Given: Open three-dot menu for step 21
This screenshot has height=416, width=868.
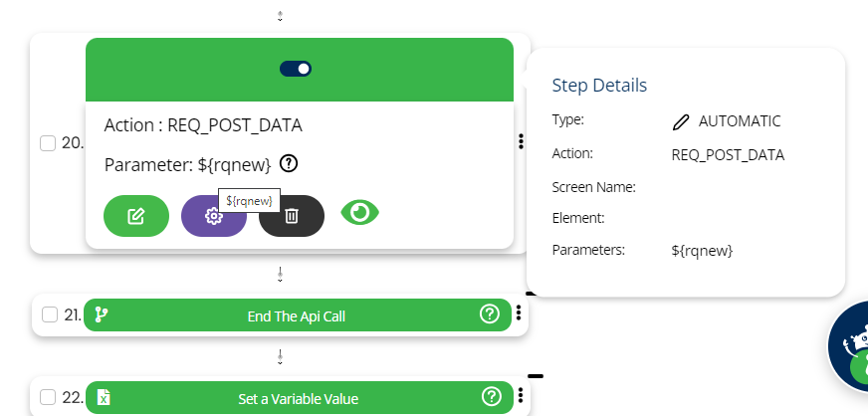Looking at the screenshot, I should pyautogui.click(x=519, y=314).
